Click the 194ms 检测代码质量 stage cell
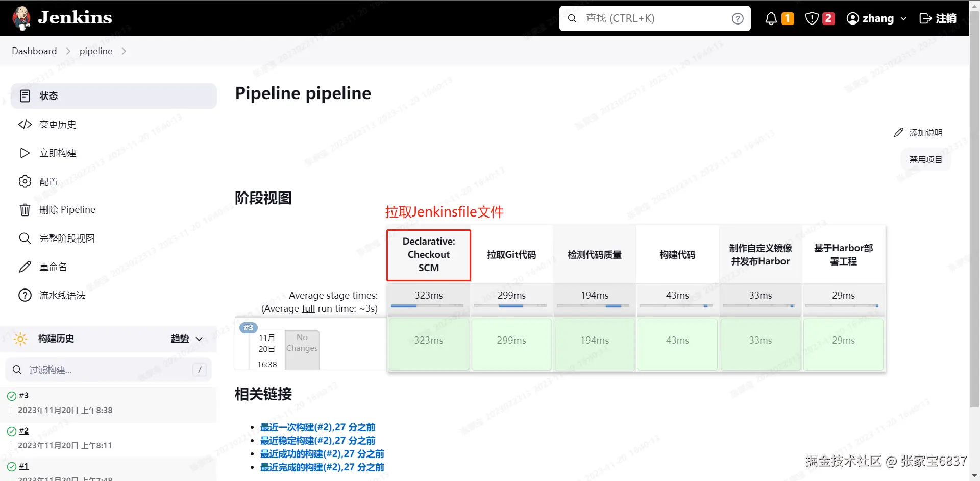This screenshot has width=980, height=481. pyautogui.click(x=595, y=345)
